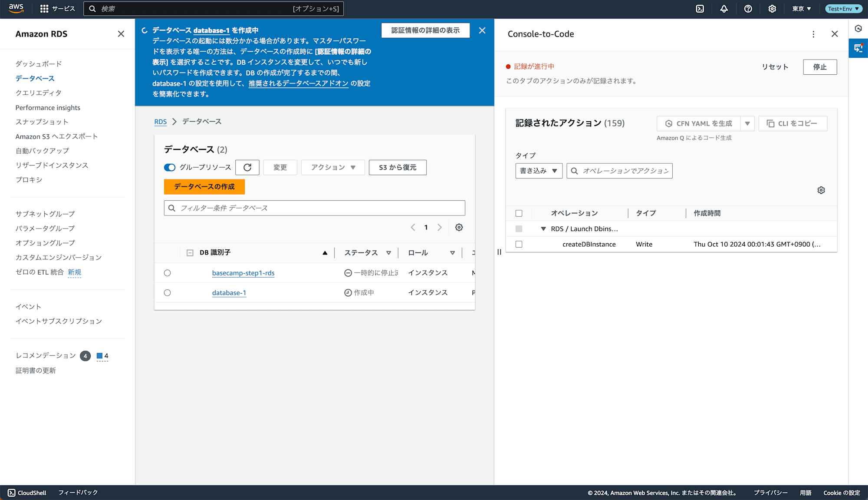This screenshot has width=868, height=500.
Task: Click the データベースの作成 button
Action: point(204,187)
